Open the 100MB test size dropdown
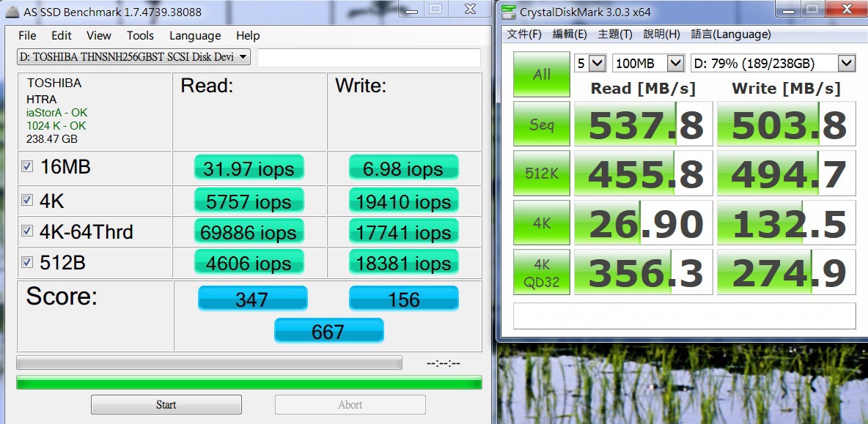 [x=648, y=63]
